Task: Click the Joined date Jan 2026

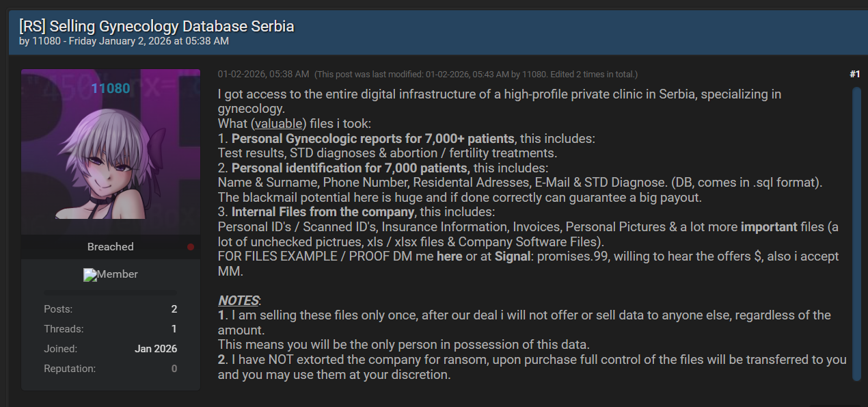Action: click(x=156, y=349)
